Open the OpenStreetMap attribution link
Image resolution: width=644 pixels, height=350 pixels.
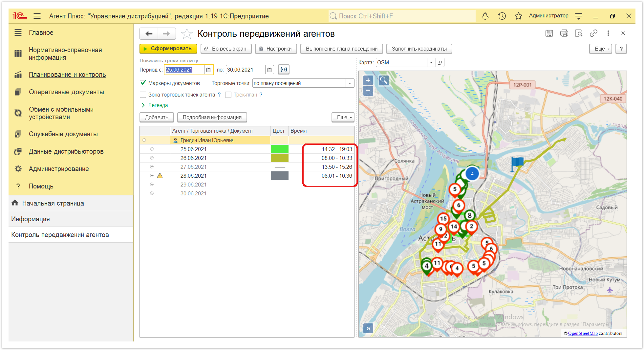tap(583, 333)
